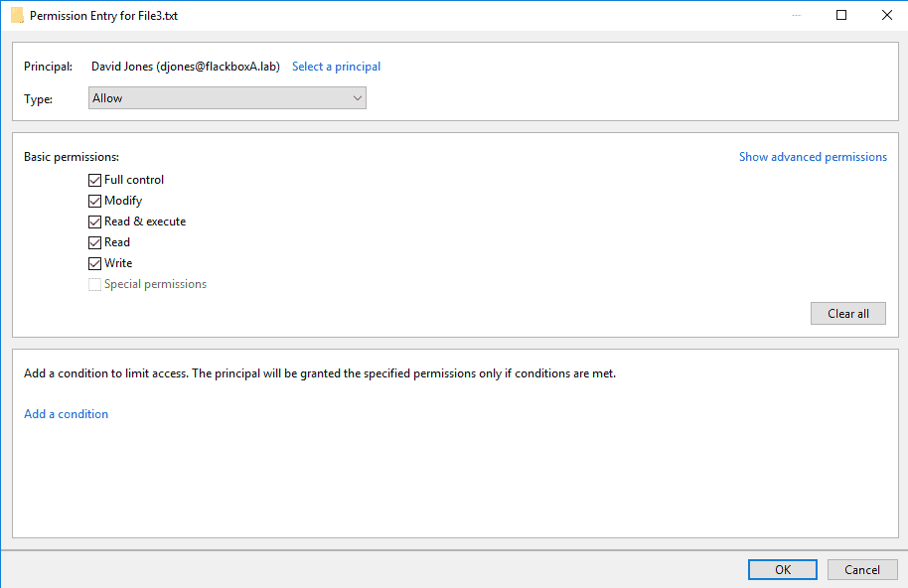Image resolution: width=908 pixels, height=588 pixels.
Task: Click the folder icon in the title bar
Action: (16, 16)
